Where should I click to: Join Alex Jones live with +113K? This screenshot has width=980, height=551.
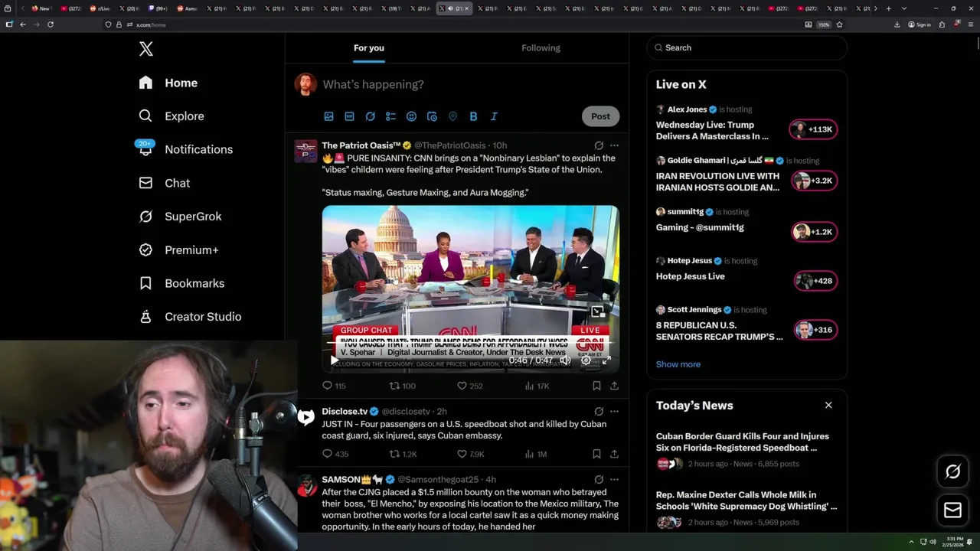coord(814,129)
